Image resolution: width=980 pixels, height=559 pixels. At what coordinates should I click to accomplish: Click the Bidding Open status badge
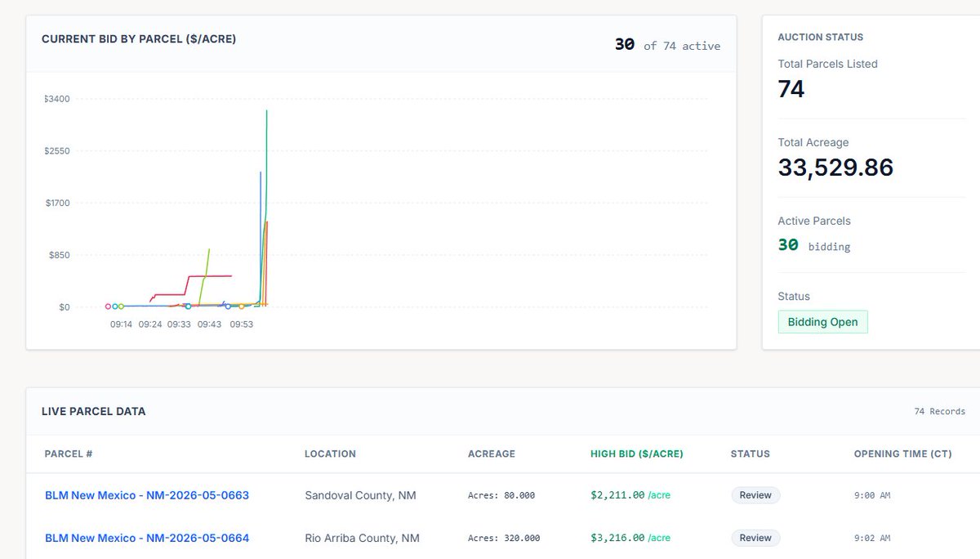pyautogui.click(x=822, y=322)
